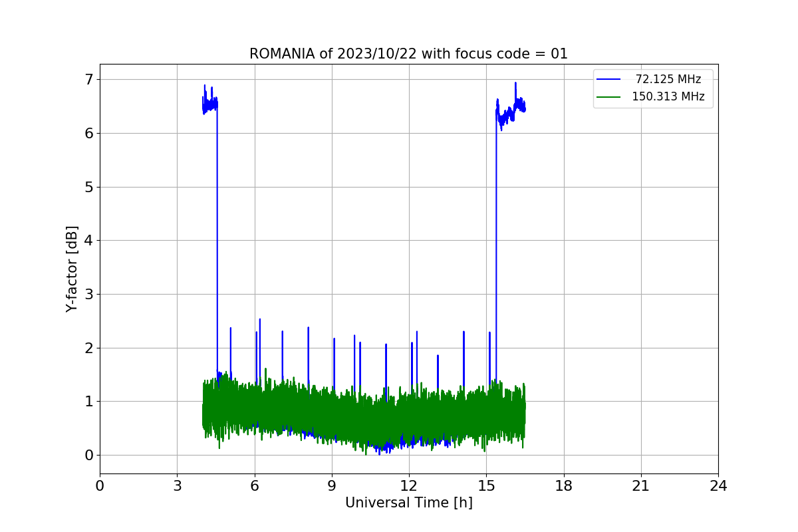Click y-axis tick label 3
This screenshot has width=798, height=532.
(x=89, y=294)
